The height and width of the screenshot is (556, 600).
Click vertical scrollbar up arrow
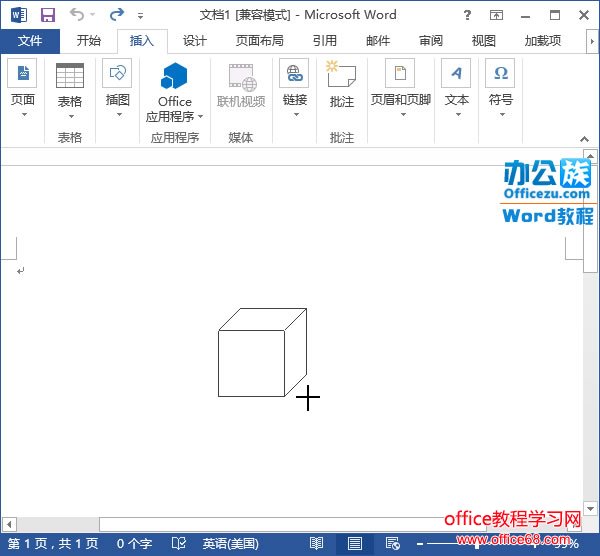pos(590,156)
